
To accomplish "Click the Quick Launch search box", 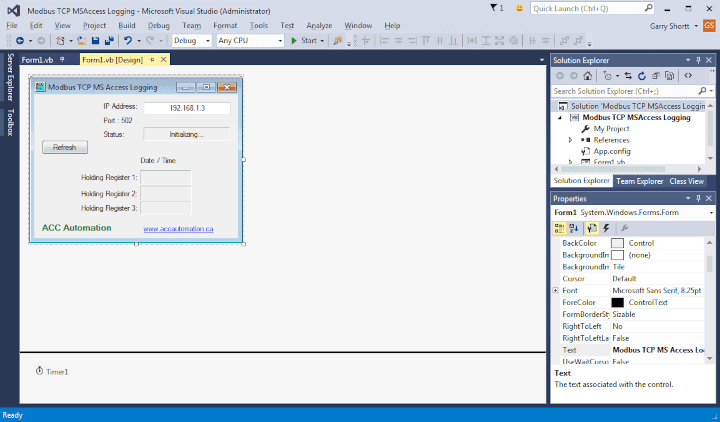I will pyautogui.click(x=592, y=8).
